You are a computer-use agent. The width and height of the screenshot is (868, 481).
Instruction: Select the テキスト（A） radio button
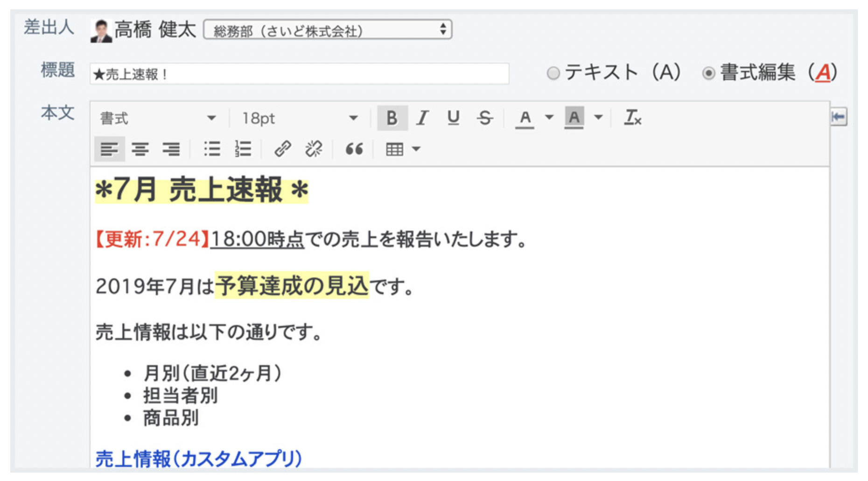[x=553, y=72]
